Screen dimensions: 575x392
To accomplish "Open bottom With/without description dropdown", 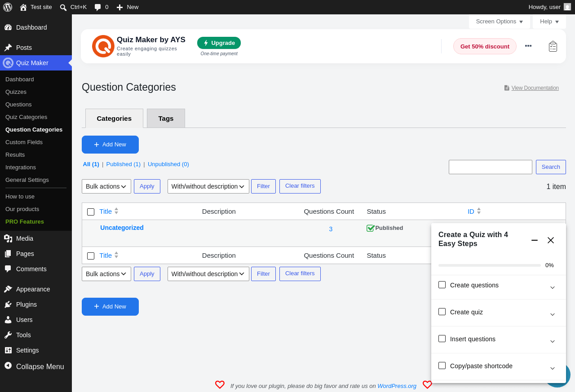I will (x=208, y=274).
